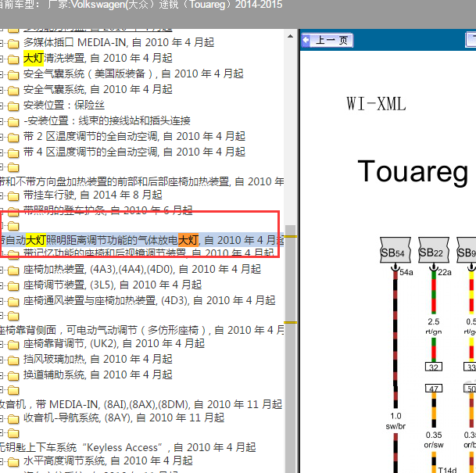This screenshot has width=476, height=473.
Task: Open folder icon for 带 2 区温度调节的全自动空调
Action: 13,138
